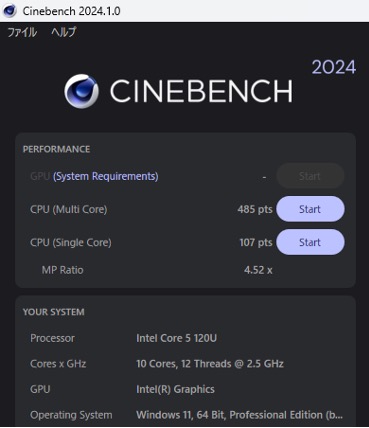369x428 pixels.
Task: Open the System Requirements link
Action: pos(106,176)
